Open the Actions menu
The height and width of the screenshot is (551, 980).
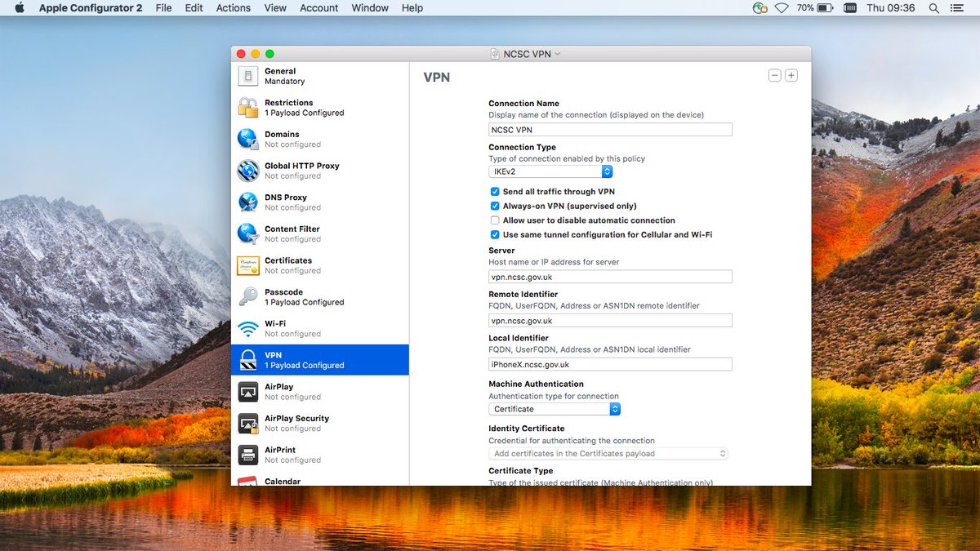click(234, 7)
